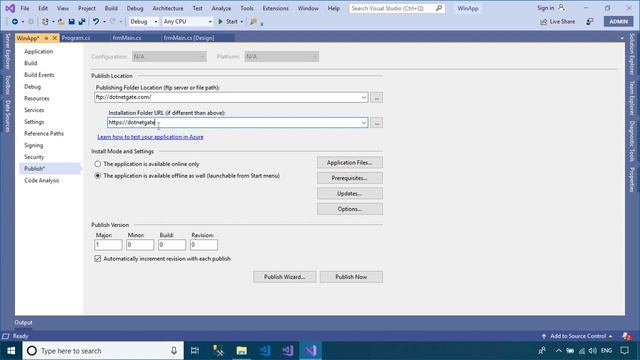This screenshot has width=640, height=360.
Task: Expand the Start button dropdown arrow
Action: pos(242,22)
